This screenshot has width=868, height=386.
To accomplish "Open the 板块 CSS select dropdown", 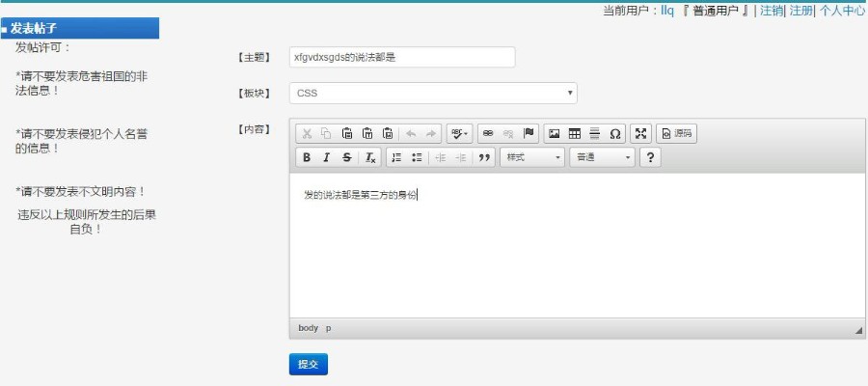I will click(433, 93).
